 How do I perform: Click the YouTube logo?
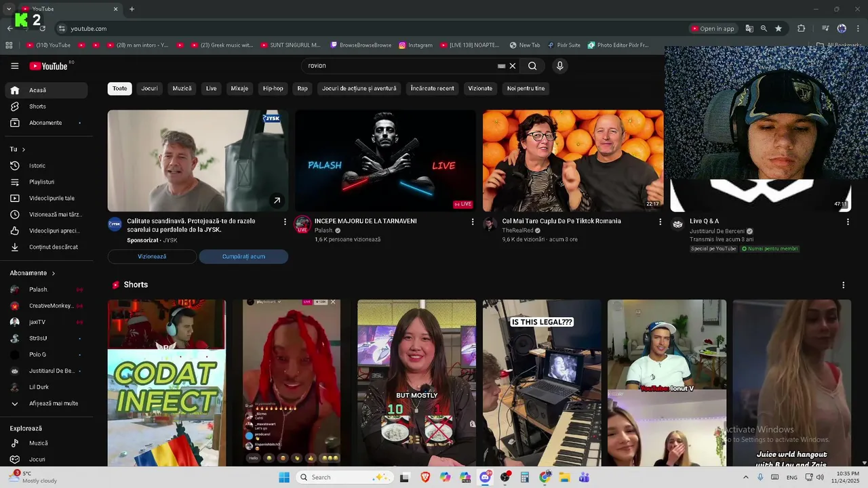point(49,66)
